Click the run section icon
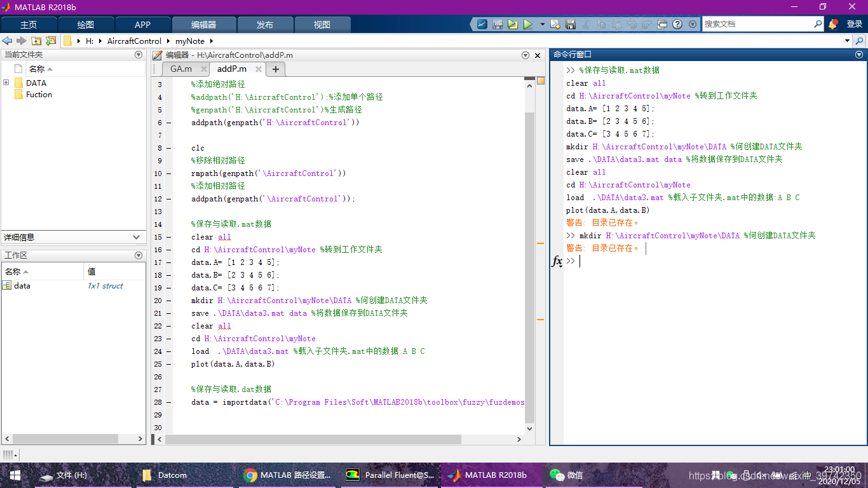868x488 pixels. 513,24
